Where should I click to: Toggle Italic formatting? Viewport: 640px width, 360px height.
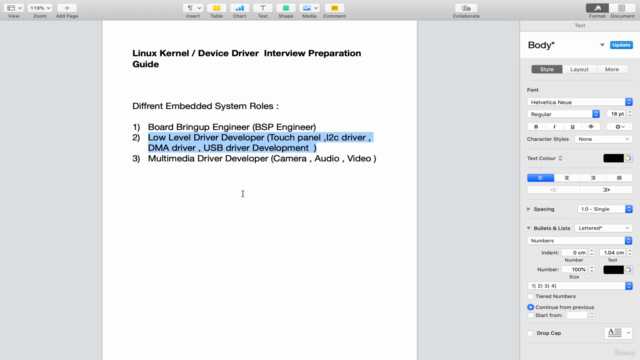[x=554, y=127]
